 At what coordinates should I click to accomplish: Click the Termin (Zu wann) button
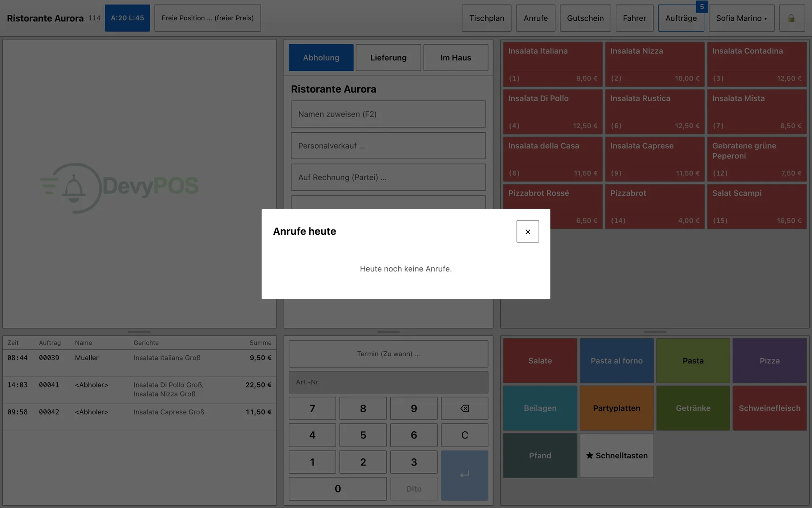(x=388, y=354)
